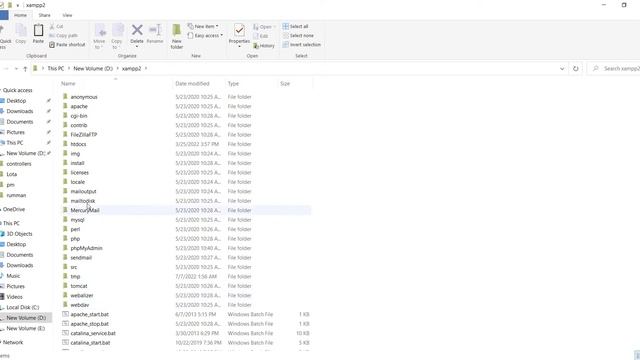Click the Move to icon
The height and width of the screenshot is (360, 640).
click(x=100, y=31)
